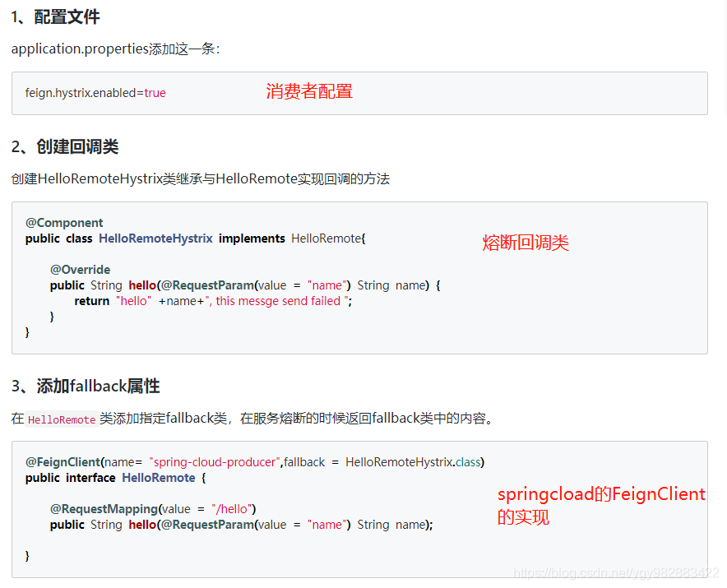Click the overridden 'public String hello(' method line
The width and height of the screenshot is (727, 588).
coord(245,285)
